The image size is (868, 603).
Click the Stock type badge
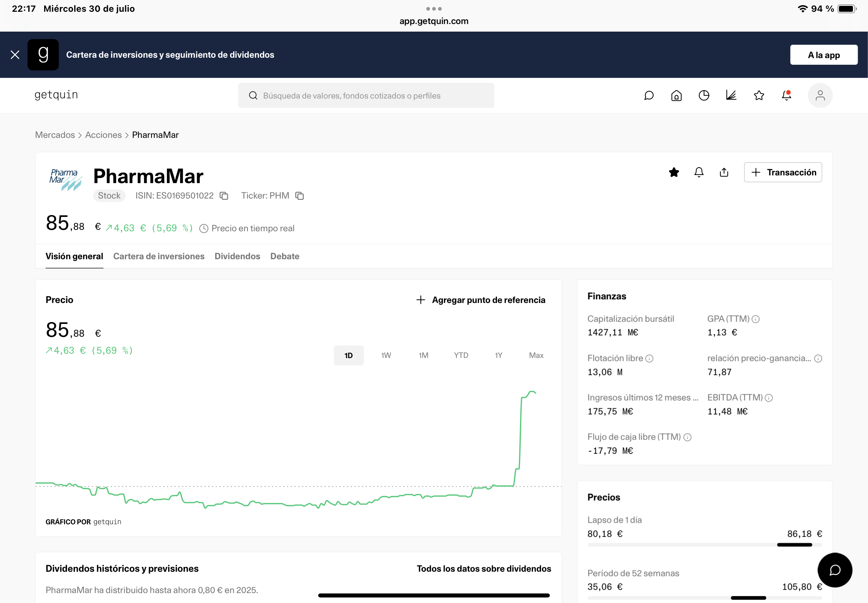point(109,196)
